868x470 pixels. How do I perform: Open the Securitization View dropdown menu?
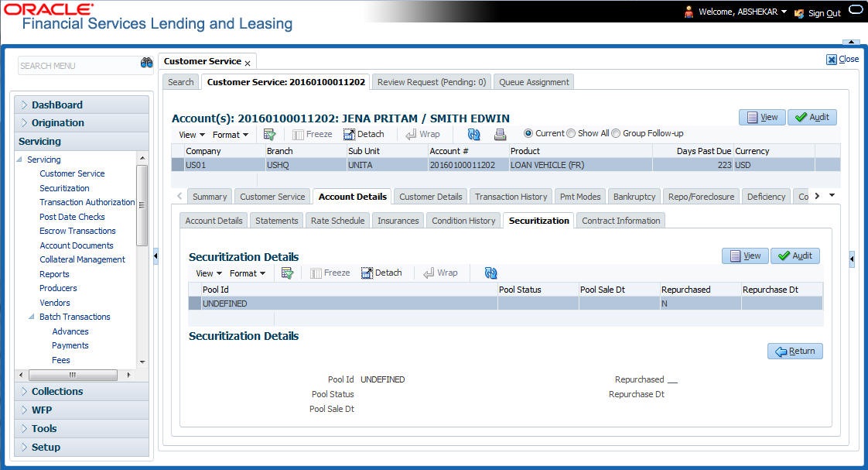coord(209,273)
